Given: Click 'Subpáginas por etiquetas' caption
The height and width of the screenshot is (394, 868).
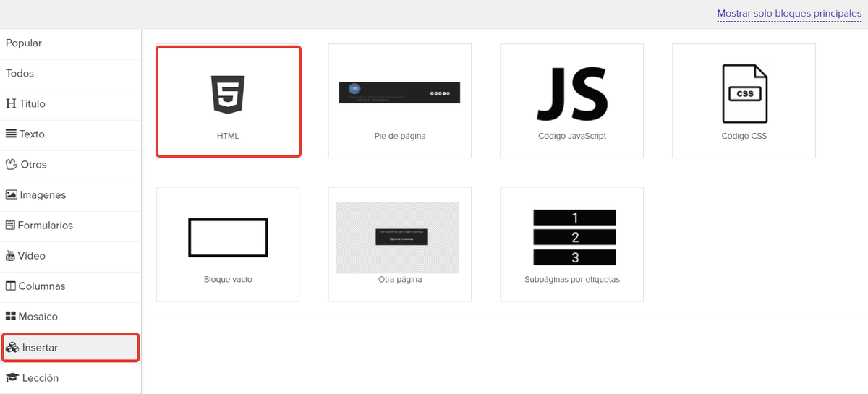Looking at the screenshot, I should pos(572,279).
